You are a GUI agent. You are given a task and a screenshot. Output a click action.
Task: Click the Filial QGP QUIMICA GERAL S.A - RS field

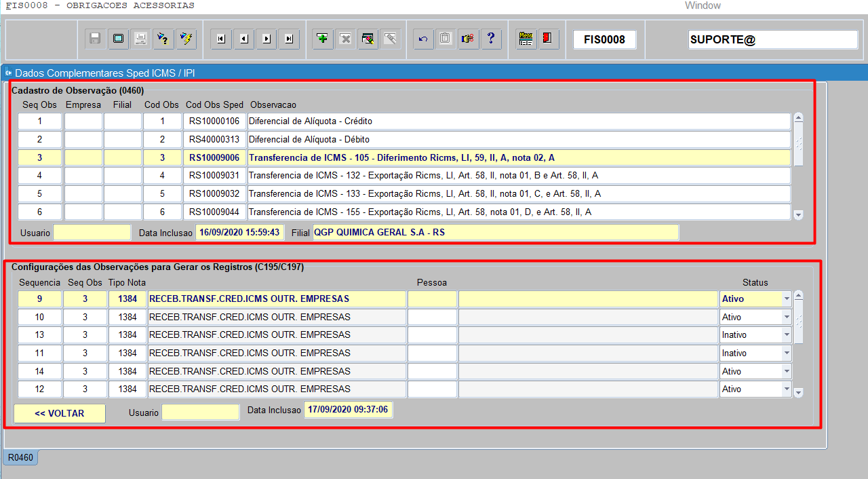click(496, 232)
